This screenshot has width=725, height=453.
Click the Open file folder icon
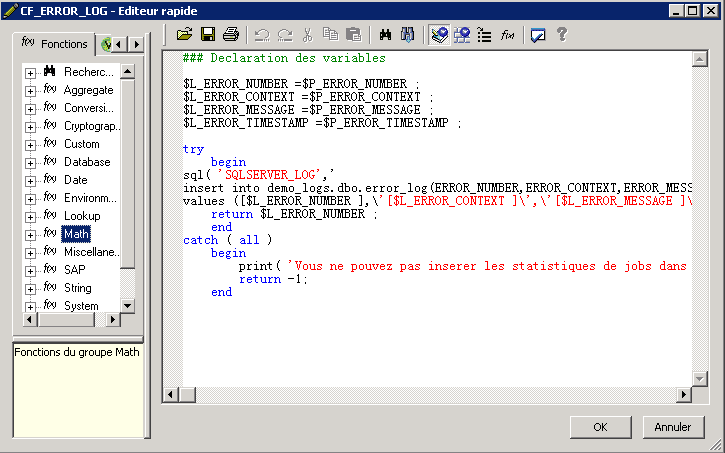(185, 34)
